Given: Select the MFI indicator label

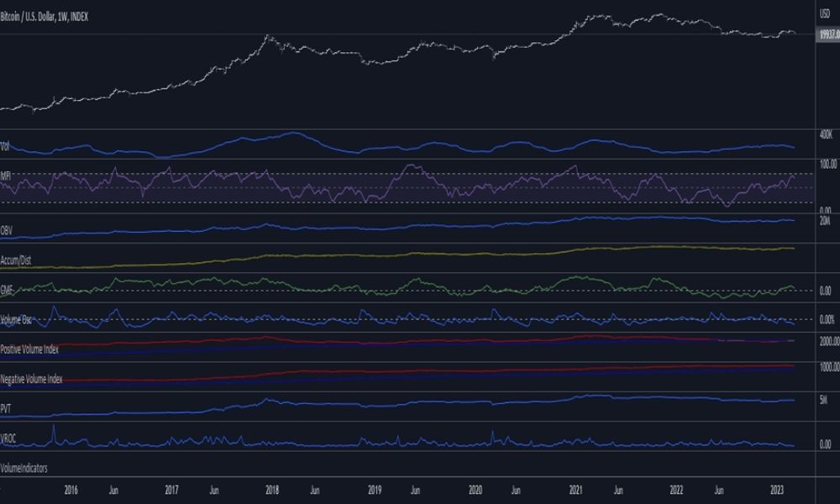Looking at the screenshot, I should (x=5, y=176).
